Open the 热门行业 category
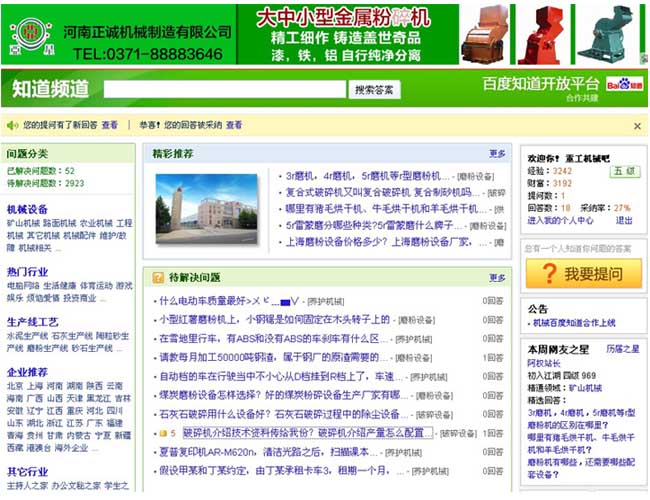The height and width of the screenshot is (500, 650). click(27, 272)
